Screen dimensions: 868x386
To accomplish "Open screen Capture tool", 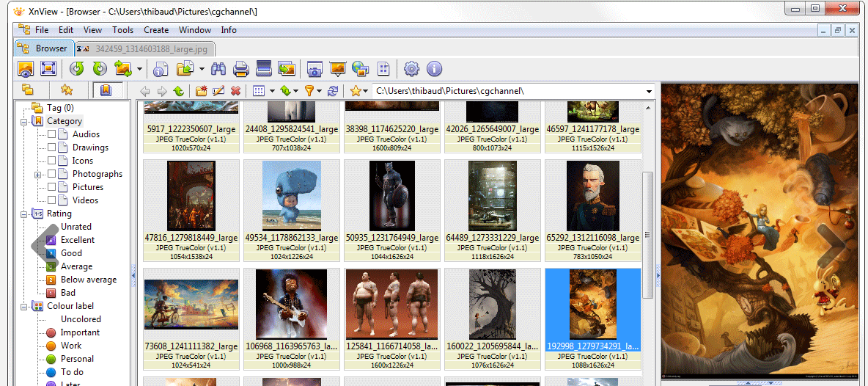I will click(315, 69).
